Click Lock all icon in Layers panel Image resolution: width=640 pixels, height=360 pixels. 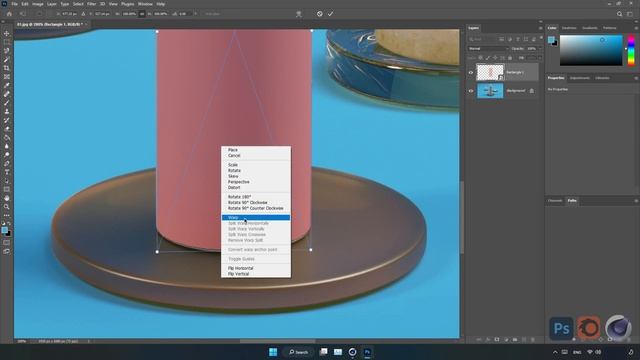pyautogui.click(x=510, y=58)
